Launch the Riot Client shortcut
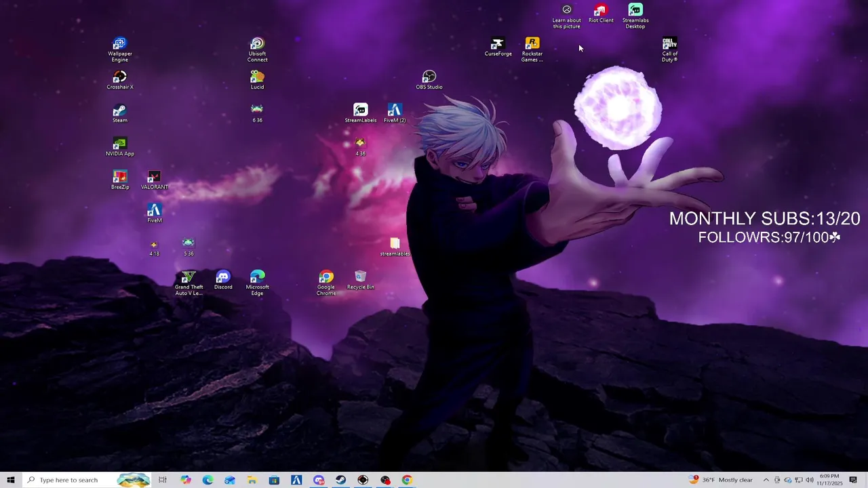Viewport: 868px width, 488px height. 601,14
